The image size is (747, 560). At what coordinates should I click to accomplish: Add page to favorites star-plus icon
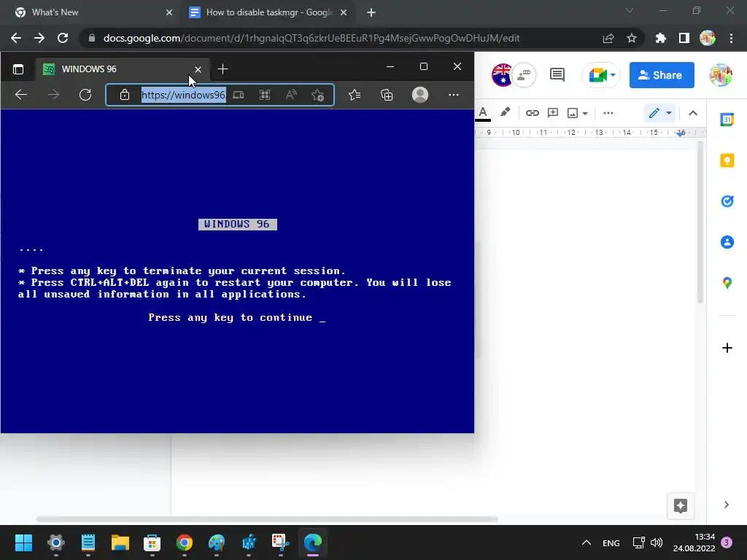pyautogui.click(x=318, y=95)
